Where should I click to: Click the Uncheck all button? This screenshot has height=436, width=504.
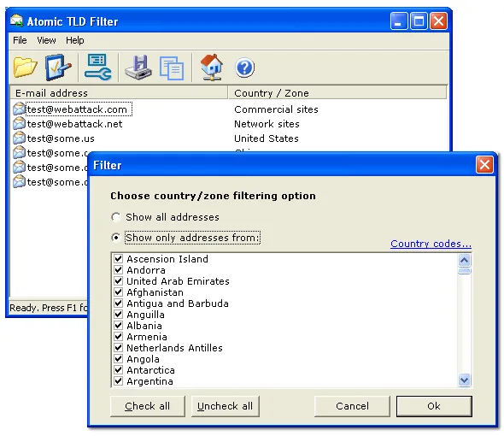(225, 406)
